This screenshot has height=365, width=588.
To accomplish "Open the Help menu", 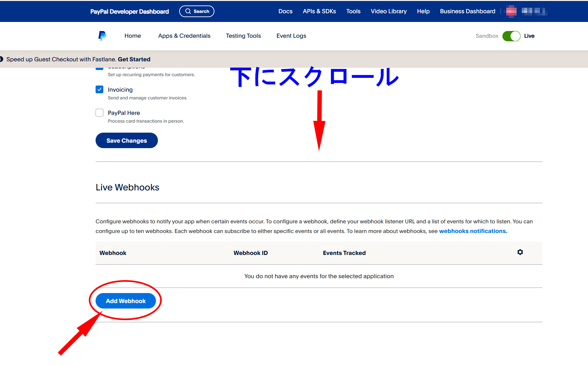I will pos(423,11).
